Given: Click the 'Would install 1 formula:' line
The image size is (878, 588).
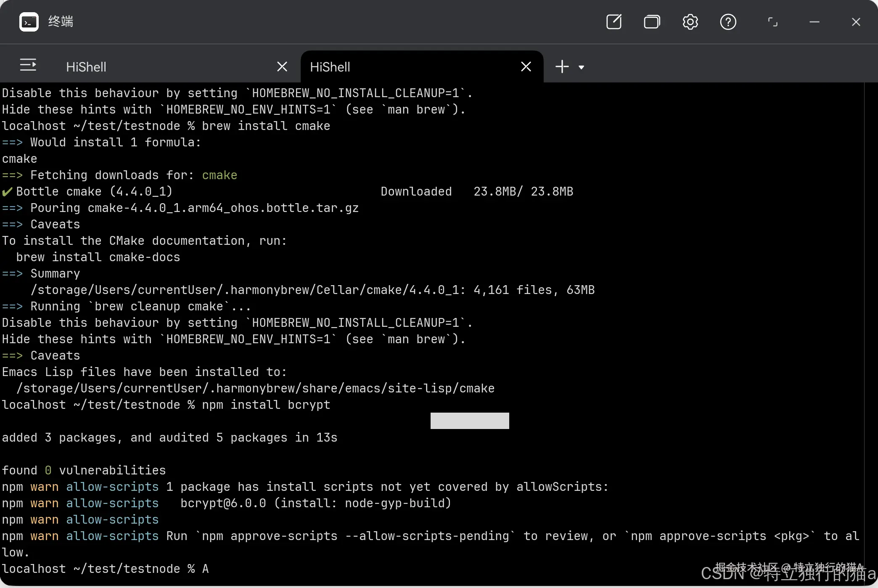Looking at the screenshot, I should click(x=101, y=142).
